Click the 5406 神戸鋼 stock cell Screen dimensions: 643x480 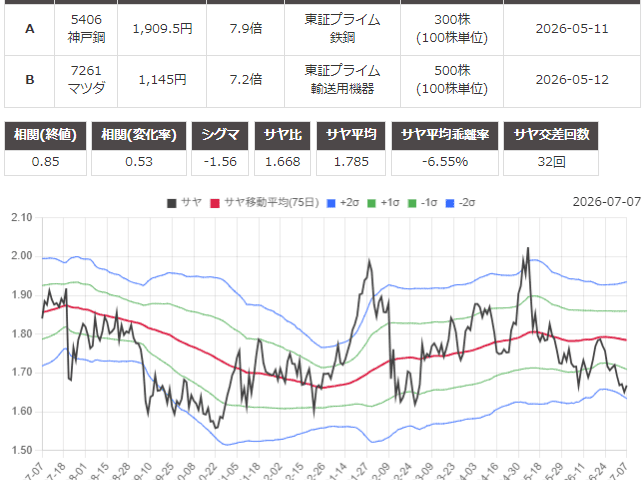(86, 29)
